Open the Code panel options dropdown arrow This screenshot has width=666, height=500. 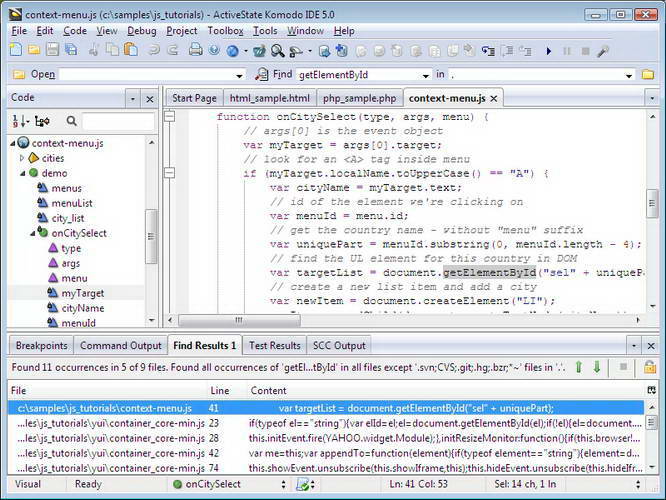coord(132,99)
